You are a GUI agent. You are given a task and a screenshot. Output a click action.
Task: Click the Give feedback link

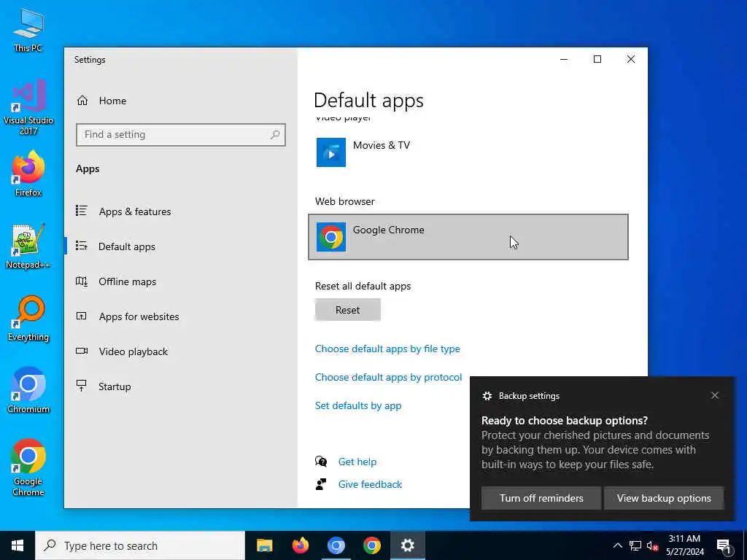370,484
